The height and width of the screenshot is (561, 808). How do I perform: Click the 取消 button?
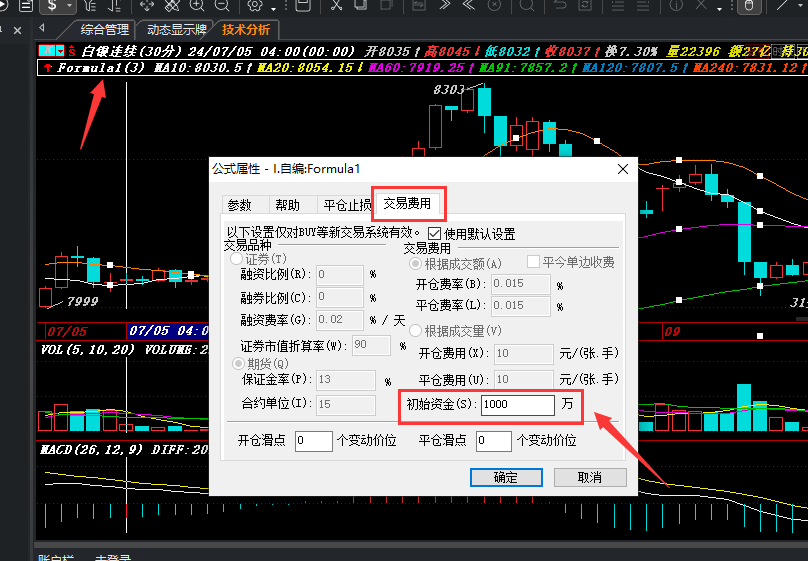click(590, 477)
